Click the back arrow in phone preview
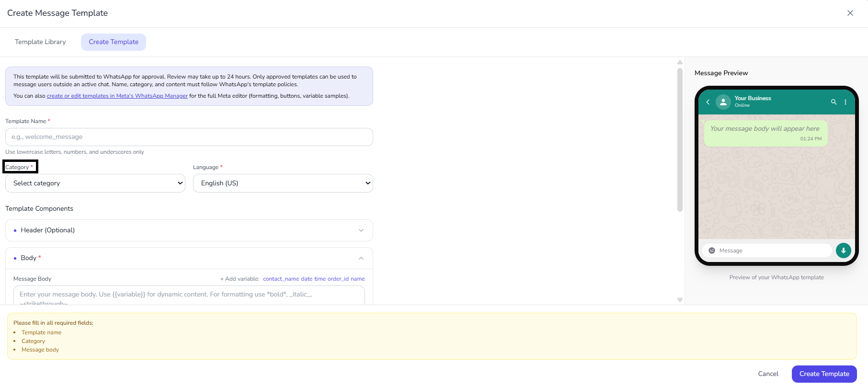868x387 pixels. click(x=708, y=102)
